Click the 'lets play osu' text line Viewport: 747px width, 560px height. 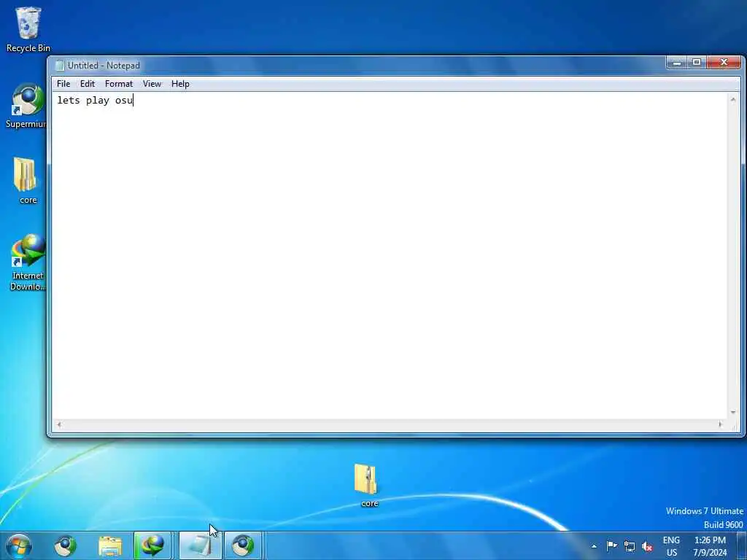[95, 101]
